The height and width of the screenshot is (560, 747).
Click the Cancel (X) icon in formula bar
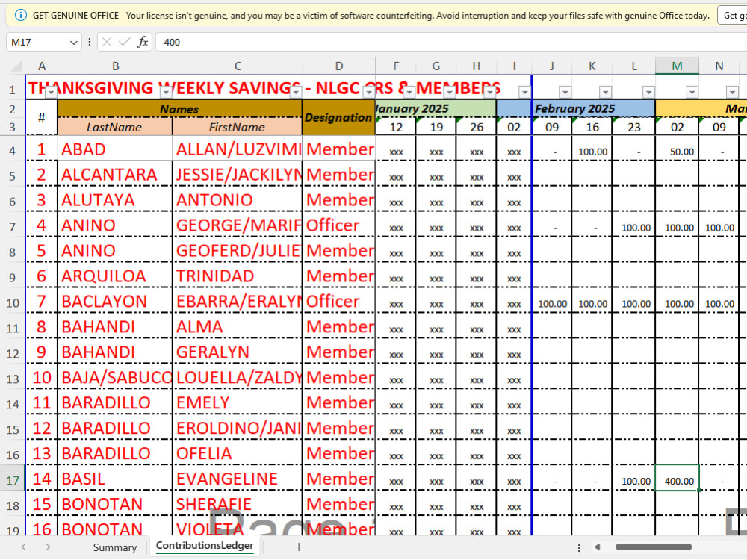(x=107, y=42)
